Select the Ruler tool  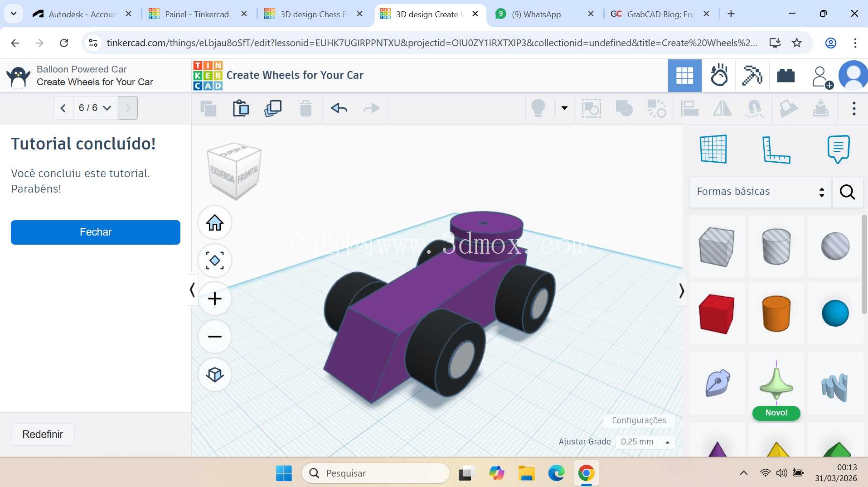click(x=776, y=149)
